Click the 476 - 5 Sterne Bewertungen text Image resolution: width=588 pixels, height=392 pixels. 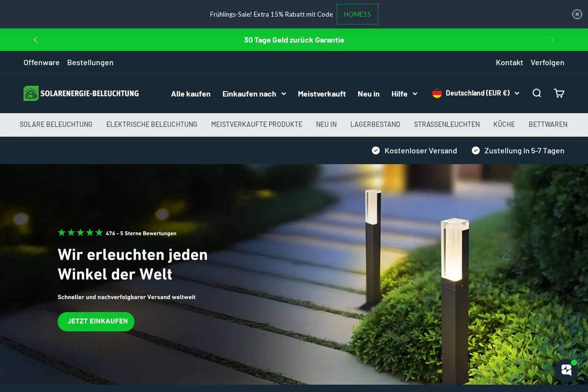(141, 233)
